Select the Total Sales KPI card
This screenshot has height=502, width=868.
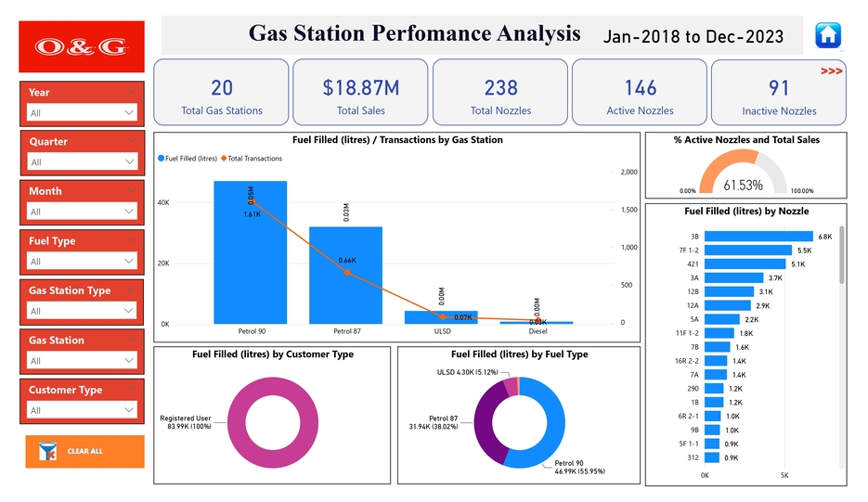(x=360, y=93)
